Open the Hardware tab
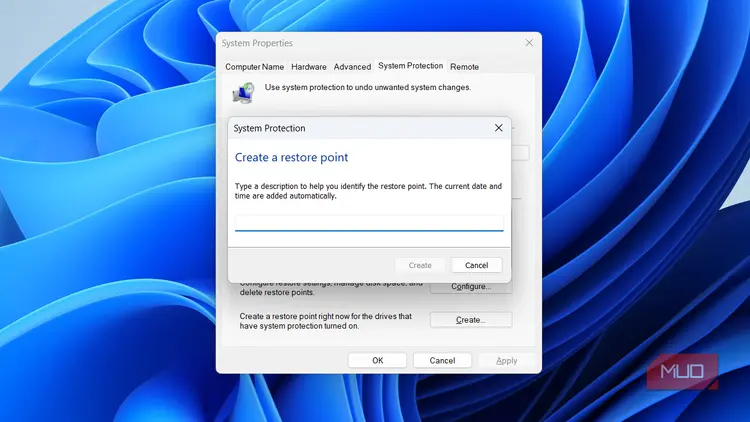Screen dimensions: 750x422 pyautogui.click(x=309, y=67)
